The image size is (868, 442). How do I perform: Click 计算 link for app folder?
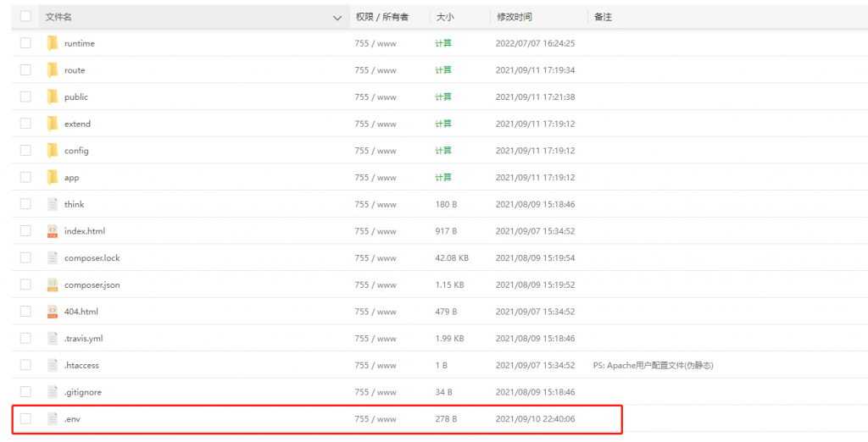click(443, 178)
